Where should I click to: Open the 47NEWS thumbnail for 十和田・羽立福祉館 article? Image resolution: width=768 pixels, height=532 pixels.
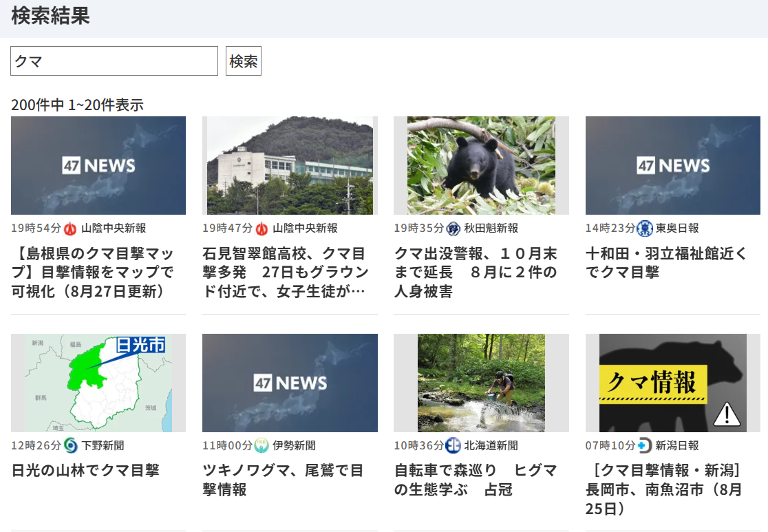coord(673,166)
